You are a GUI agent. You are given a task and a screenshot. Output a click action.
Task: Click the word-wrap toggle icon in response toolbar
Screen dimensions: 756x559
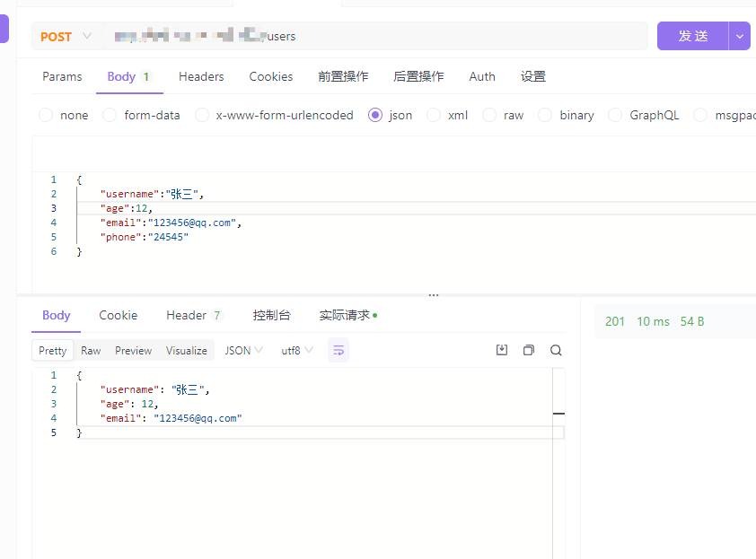[338, 350]
